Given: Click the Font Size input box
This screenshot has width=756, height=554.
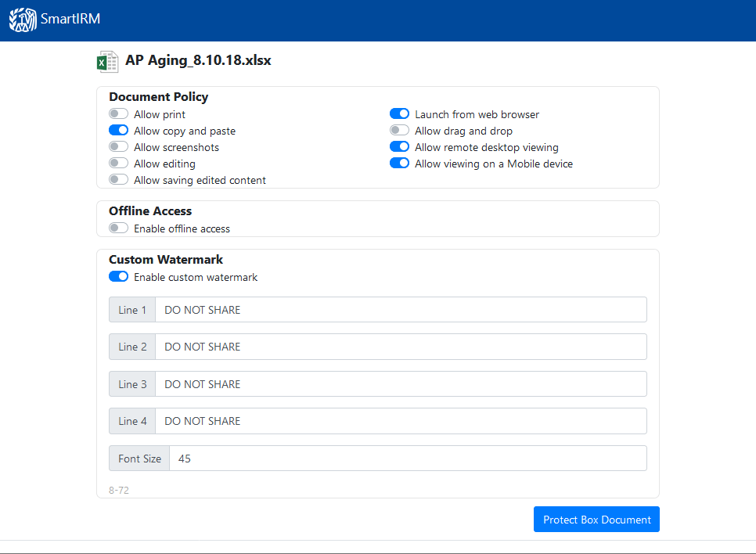Looking at the screenshot, I should [x=408, y=459].
